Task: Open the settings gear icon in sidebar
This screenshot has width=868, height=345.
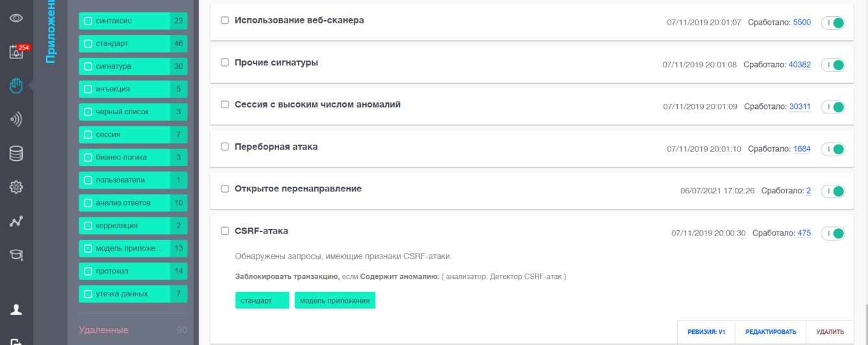Action: pyautogui.click(x=16, y=187)
